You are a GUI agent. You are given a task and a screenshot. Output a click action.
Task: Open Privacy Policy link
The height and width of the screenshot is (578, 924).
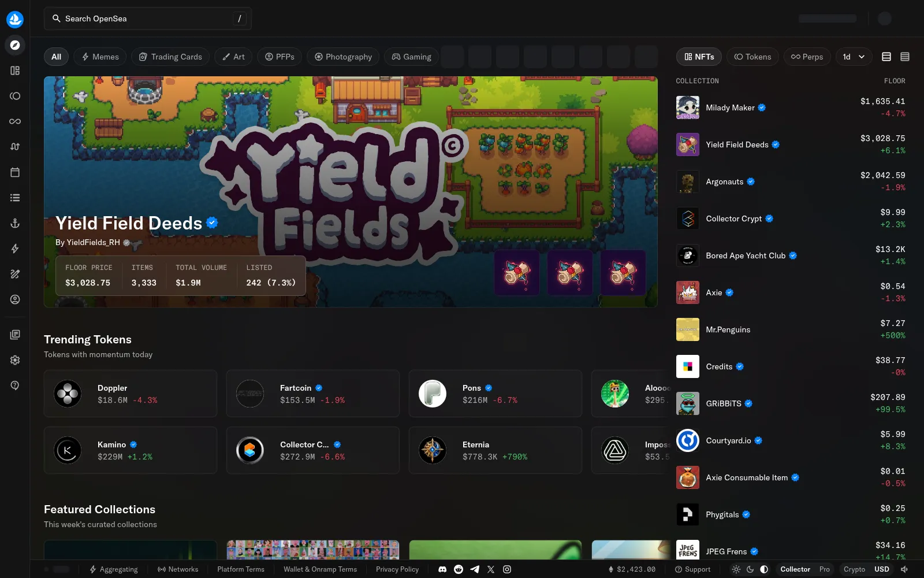coord(397,569)
